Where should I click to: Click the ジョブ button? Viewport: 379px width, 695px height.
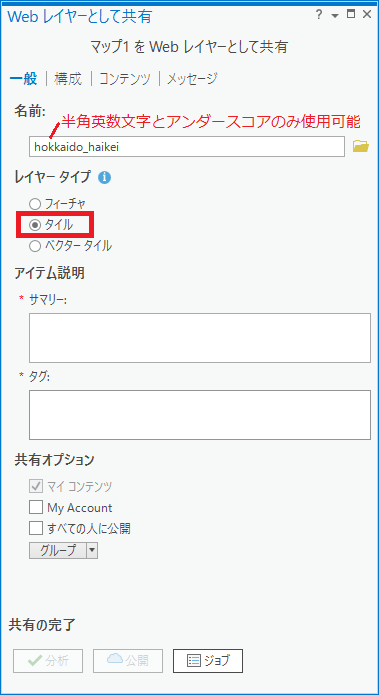point(208,661)
